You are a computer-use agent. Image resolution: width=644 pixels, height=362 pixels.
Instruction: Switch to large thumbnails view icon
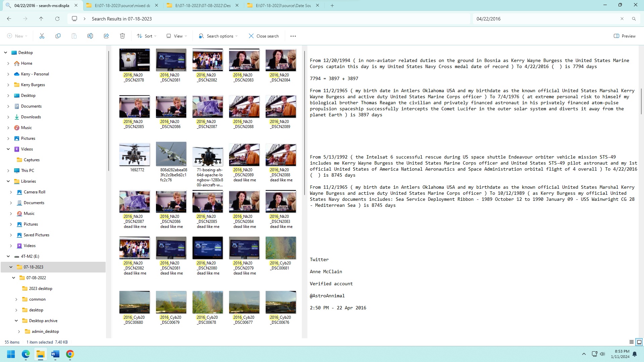(x=639, y=342)
